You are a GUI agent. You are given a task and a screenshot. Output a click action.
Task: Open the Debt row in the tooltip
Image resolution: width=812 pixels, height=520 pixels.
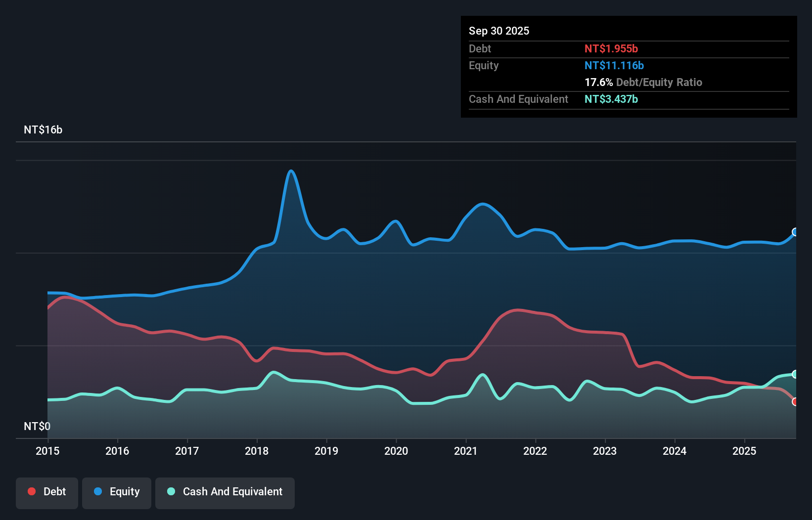tap(480, 49)
